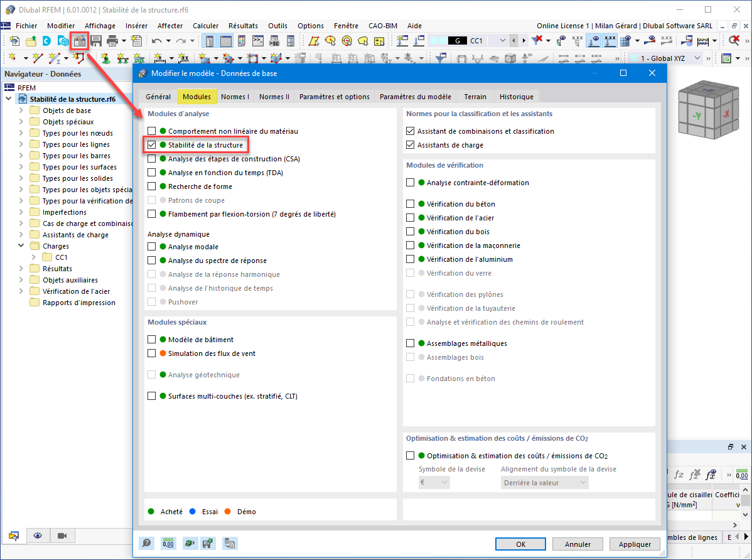Enable the Analyse modale checkbox
Image resolution: width=752 pixels, height=560 pixels.
point(151,246)
